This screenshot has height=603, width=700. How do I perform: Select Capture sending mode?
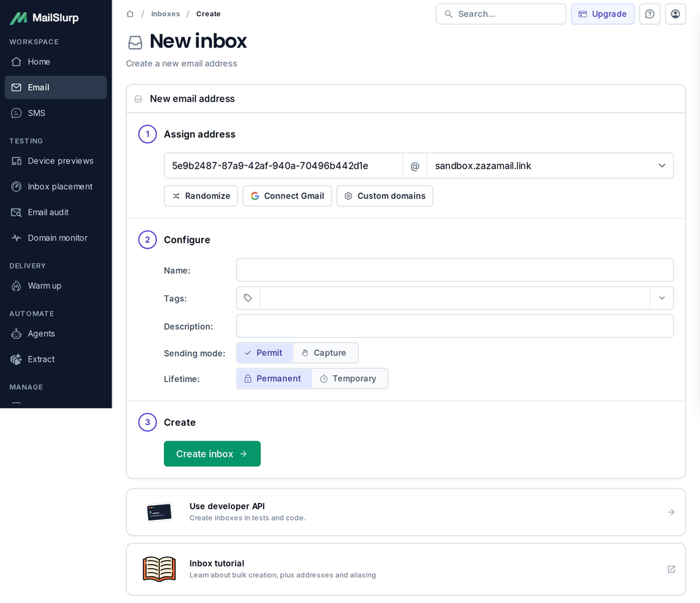tap(325, 353)
